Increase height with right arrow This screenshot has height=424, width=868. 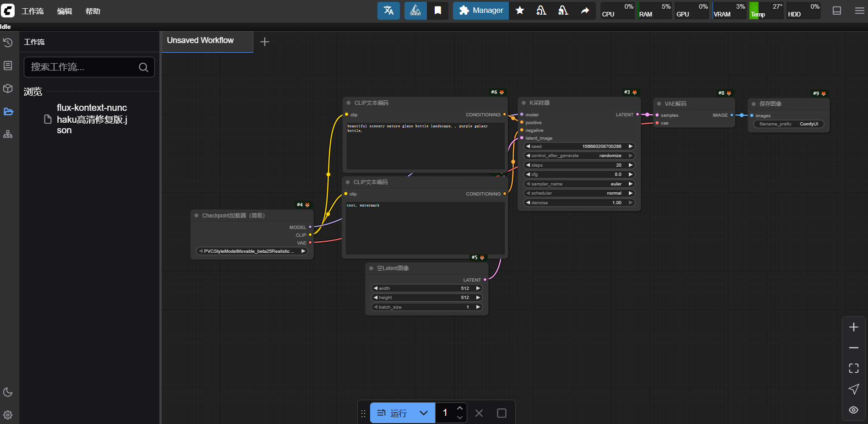tap(478, 298)
